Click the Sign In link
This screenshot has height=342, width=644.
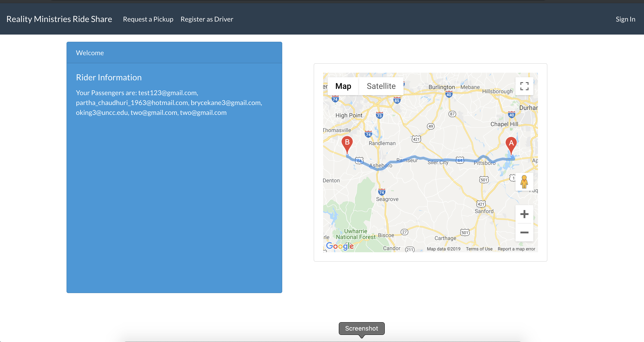[x=625, y=19]
